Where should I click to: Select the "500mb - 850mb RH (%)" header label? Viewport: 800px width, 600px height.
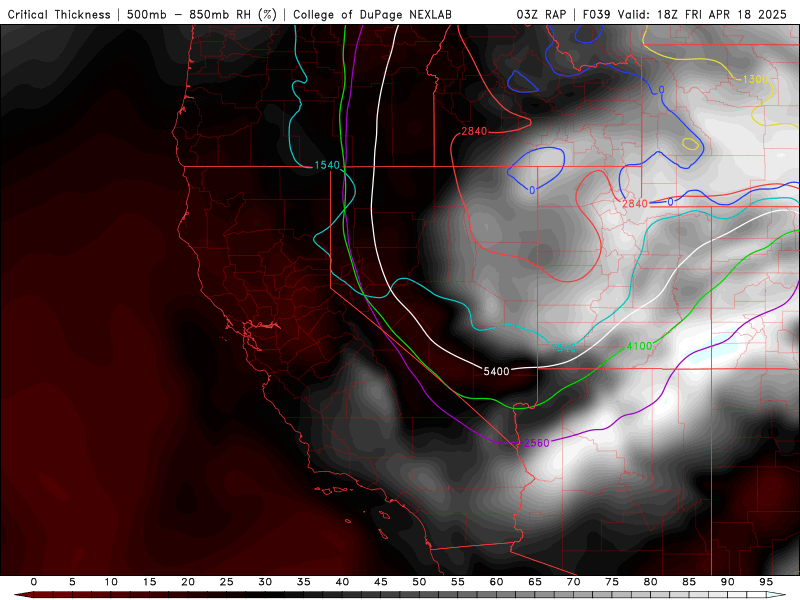202,15
